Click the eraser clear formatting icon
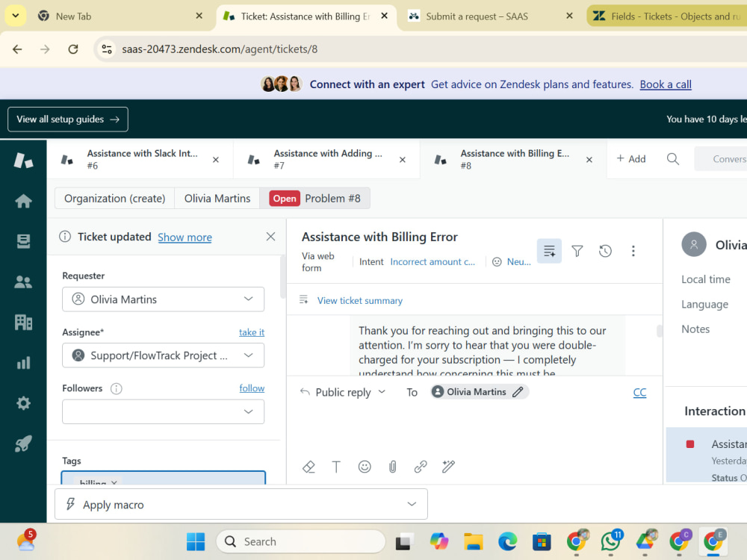Screen dimensions: 747x560 click(309, 467)
